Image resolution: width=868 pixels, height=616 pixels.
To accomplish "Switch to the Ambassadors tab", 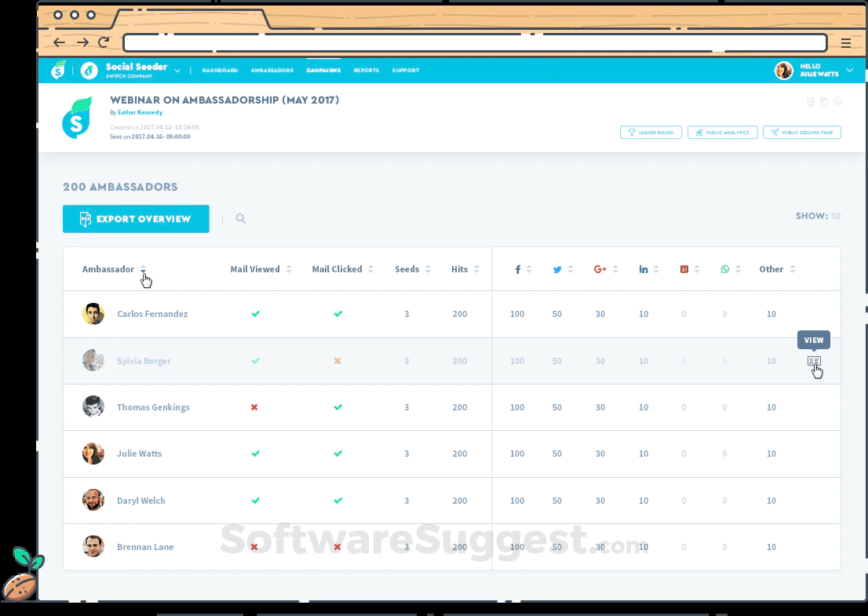I will (272, 70).
